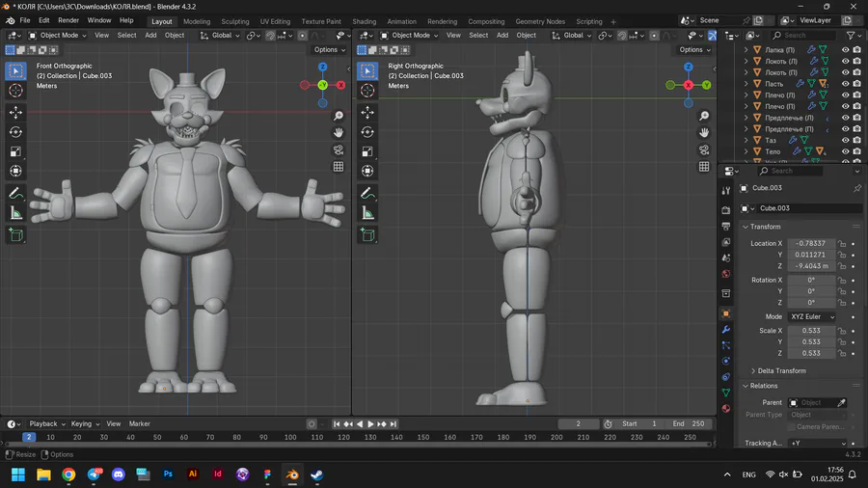This screenshot has width=868, height=488.
Task: Open the Object Data mesh properties tab
Action: click(725, 393)
